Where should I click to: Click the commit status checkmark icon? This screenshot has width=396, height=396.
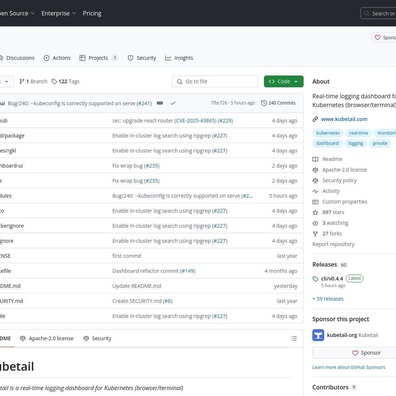tap(173, 103)
